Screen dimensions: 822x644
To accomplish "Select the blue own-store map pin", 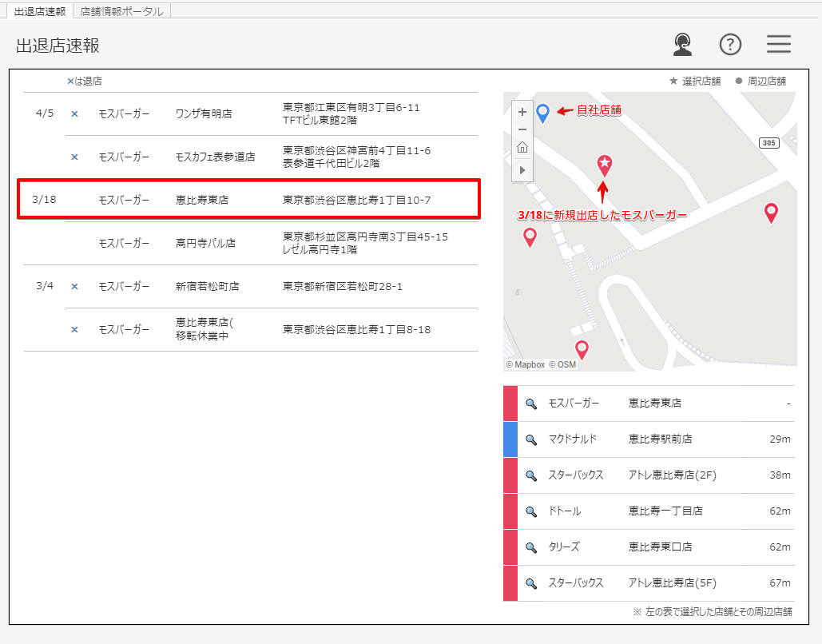I will 542,113.
